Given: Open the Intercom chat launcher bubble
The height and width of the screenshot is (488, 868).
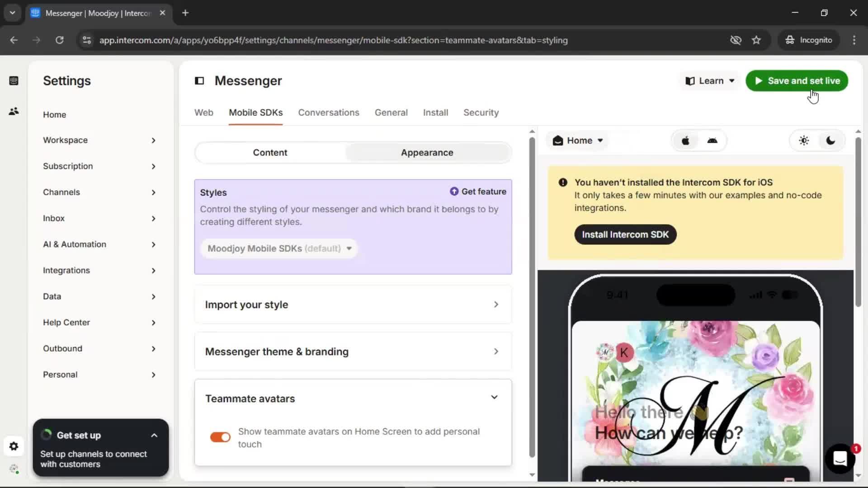Looking at the screenshot, I should tap(840, 459).
